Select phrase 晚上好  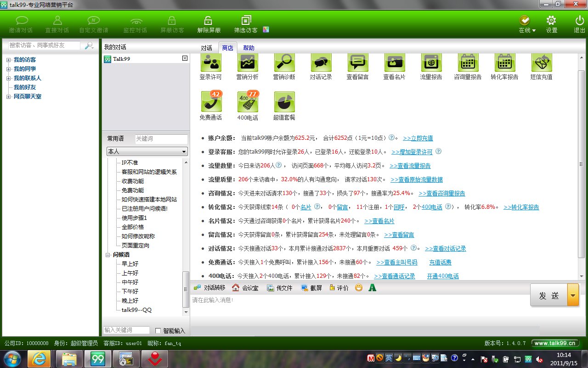pos(130,300)
